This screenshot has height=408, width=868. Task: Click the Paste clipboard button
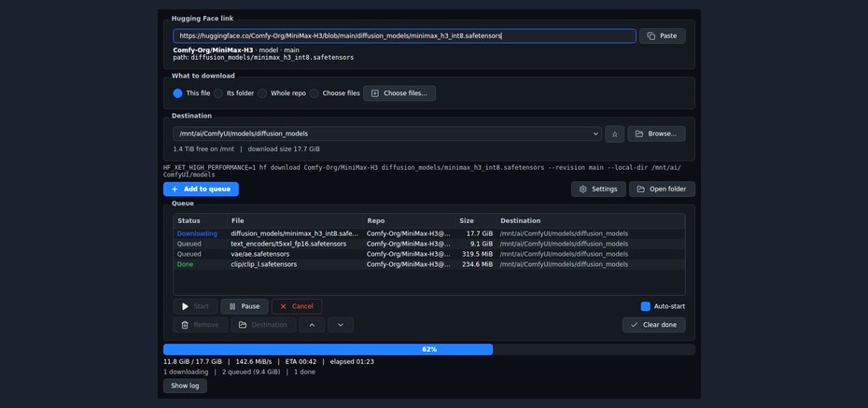pyautogui.click(x=662, y=36)
